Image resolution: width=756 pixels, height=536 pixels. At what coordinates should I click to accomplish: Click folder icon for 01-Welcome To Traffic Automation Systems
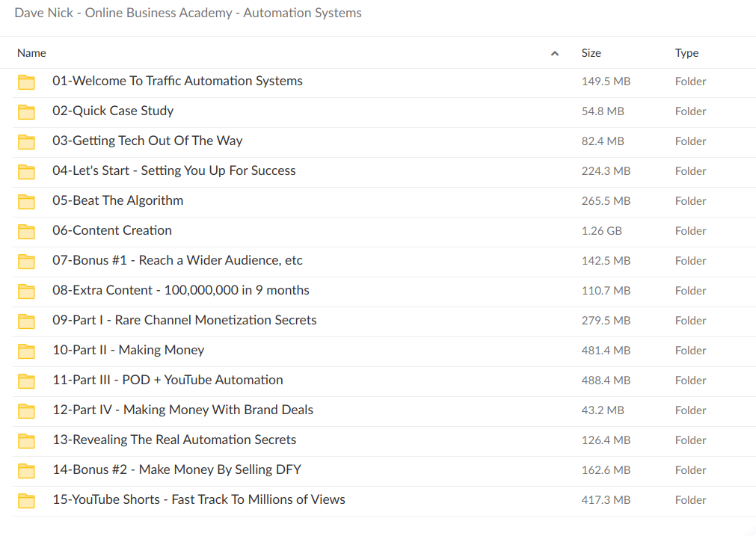tap(27, 81)
